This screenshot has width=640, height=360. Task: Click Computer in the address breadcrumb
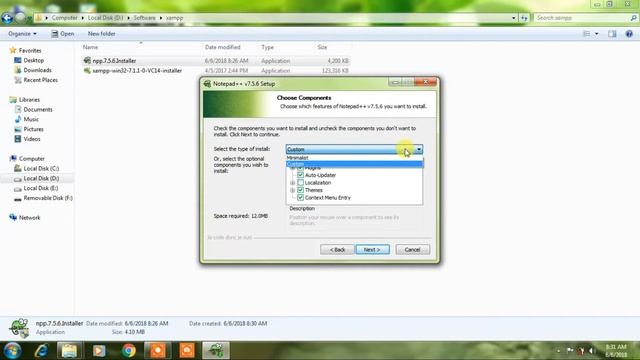pos(64,18)
